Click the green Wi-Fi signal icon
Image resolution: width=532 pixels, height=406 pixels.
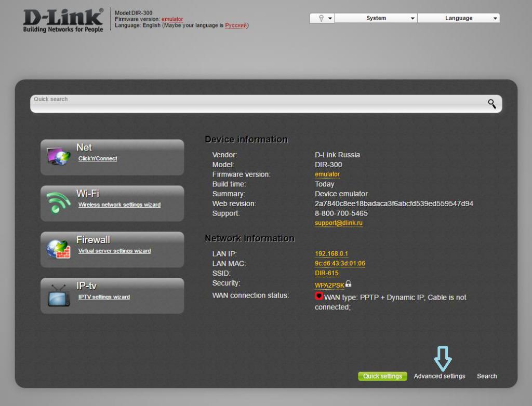coord(58,202)
